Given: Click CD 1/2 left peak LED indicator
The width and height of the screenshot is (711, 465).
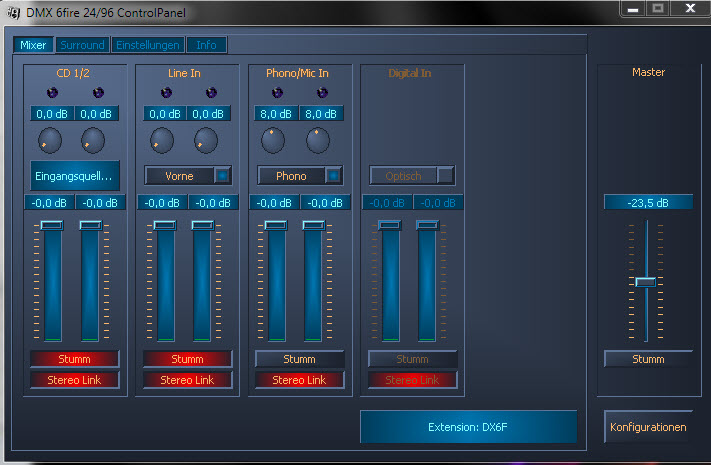Looking at the screenshot, I should (53, 93).
